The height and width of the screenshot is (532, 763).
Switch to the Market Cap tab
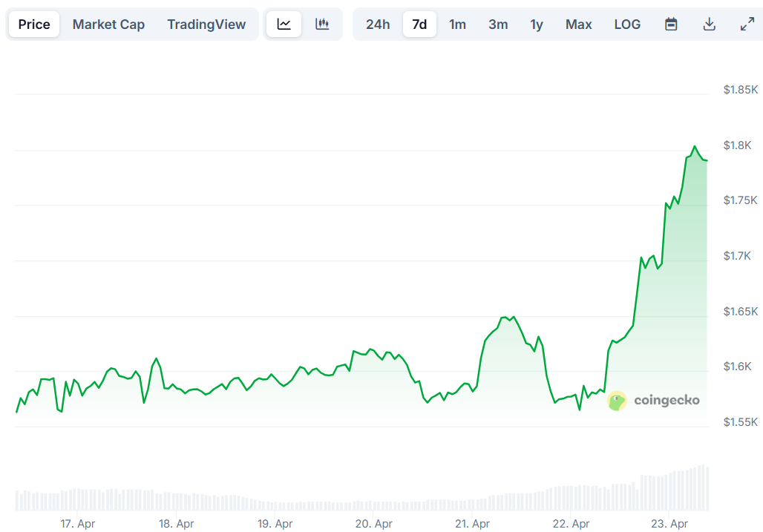coord(108,24)
